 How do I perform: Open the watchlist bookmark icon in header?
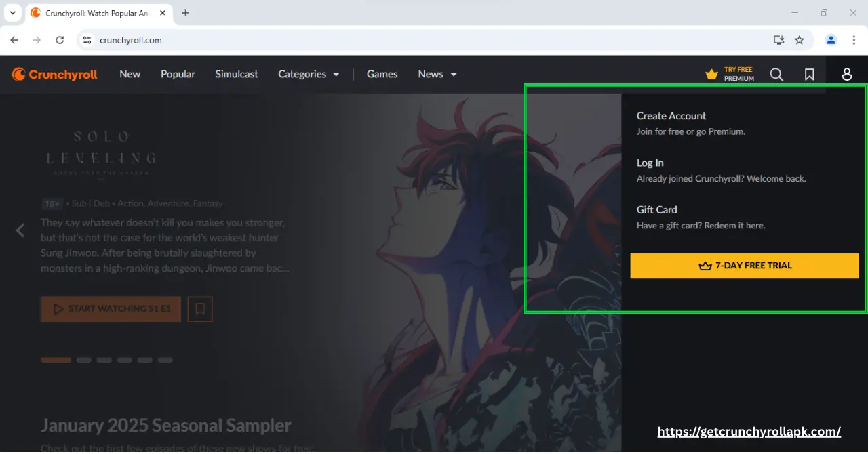809,75
